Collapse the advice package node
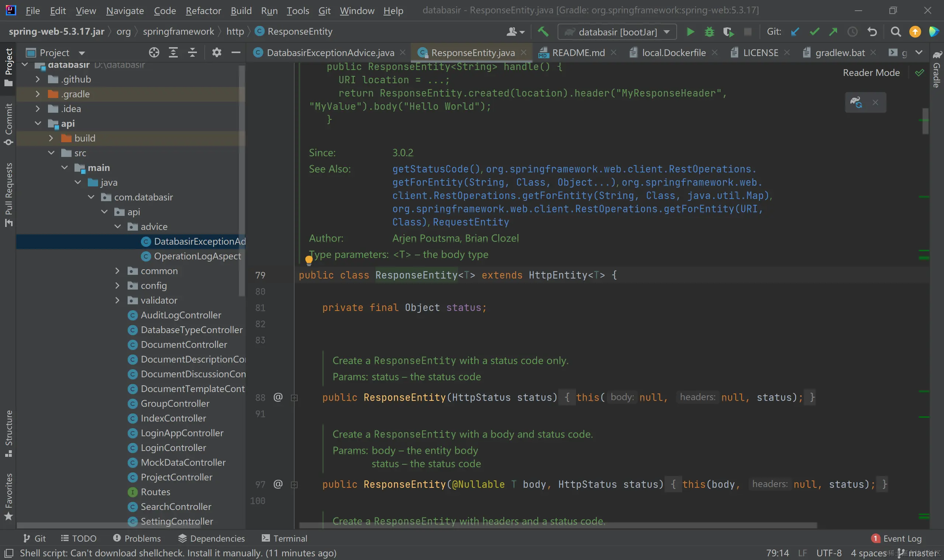Image resolution: width=944 pixels, height=560 pixels. click(117, 227)
